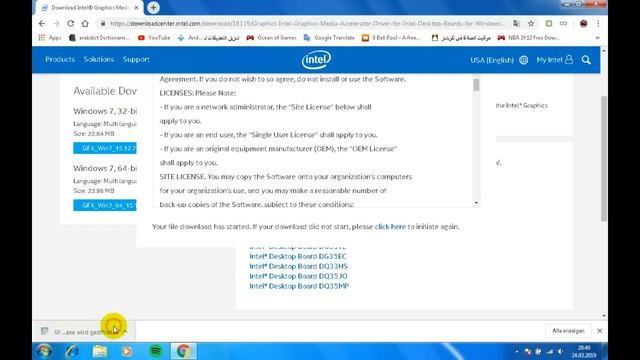Click the padlock site-info icon
Viewport: 640px width, 360px height.
pyautogui.click(x=103, y=24)
